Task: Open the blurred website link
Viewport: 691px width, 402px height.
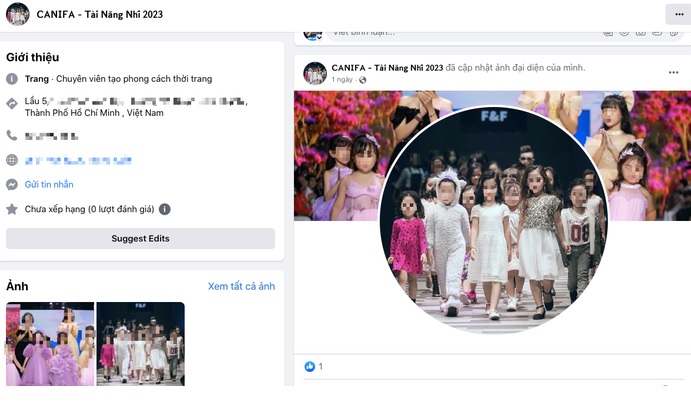Action: [78, 160]
